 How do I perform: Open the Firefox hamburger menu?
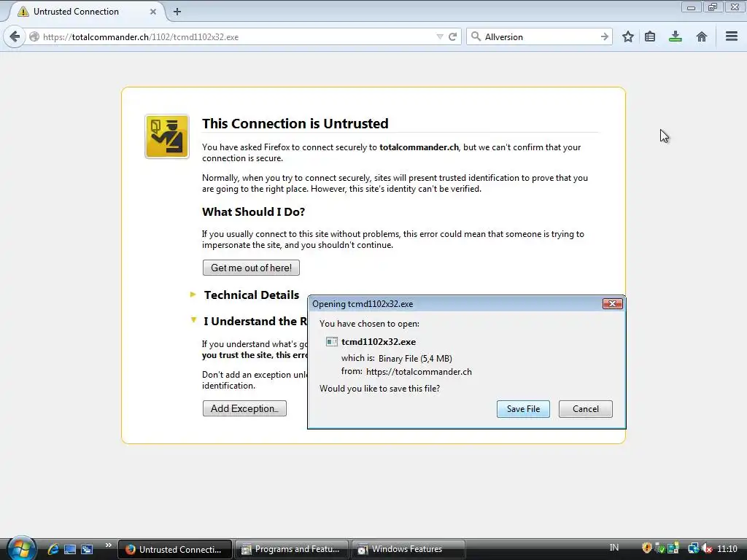tap(731, 36)
